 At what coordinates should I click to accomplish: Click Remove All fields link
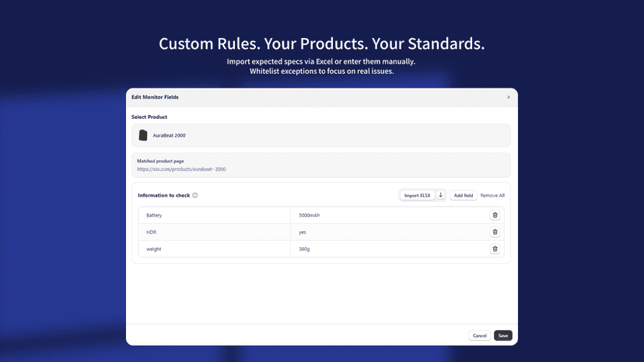492,195
